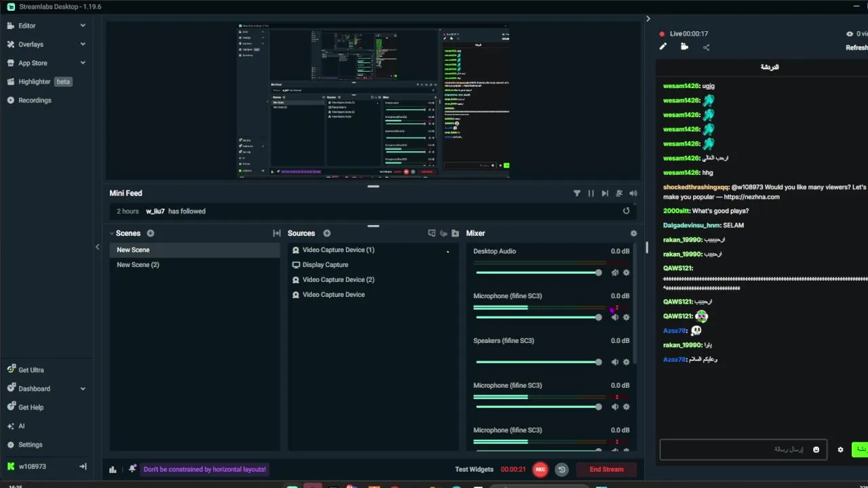868x488 pixels.
Task: Replay the w_iiu7 follow alert
Action: pyautogui.click(x=627, y=211)
